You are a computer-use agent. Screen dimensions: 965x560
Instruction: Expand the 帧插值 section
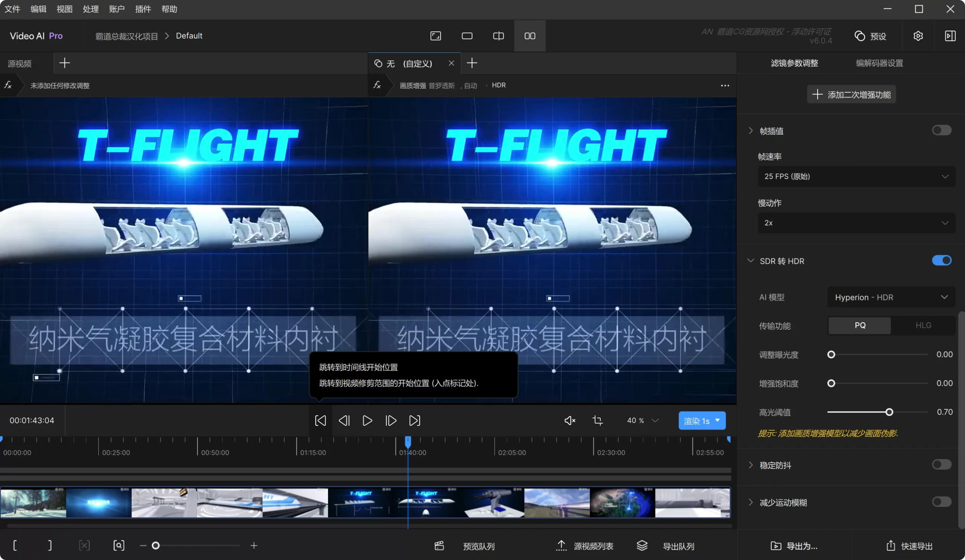751,131
